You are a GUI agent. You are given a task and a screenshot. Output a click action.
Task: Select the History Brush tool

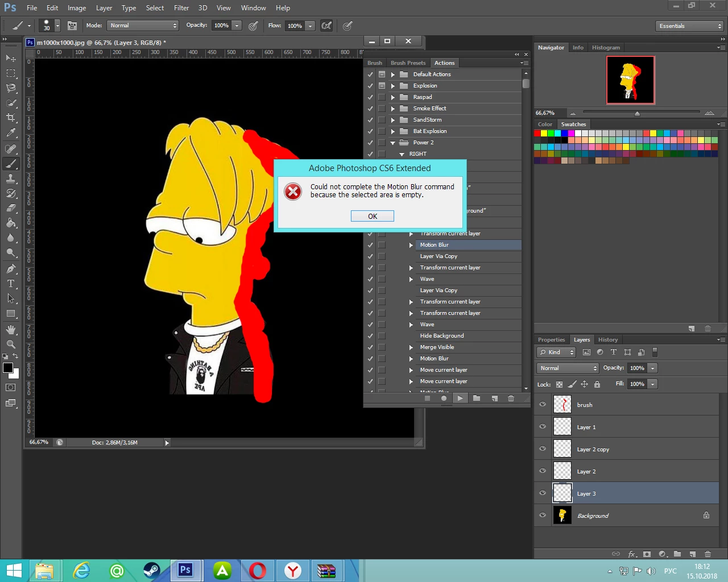[11, 193]
